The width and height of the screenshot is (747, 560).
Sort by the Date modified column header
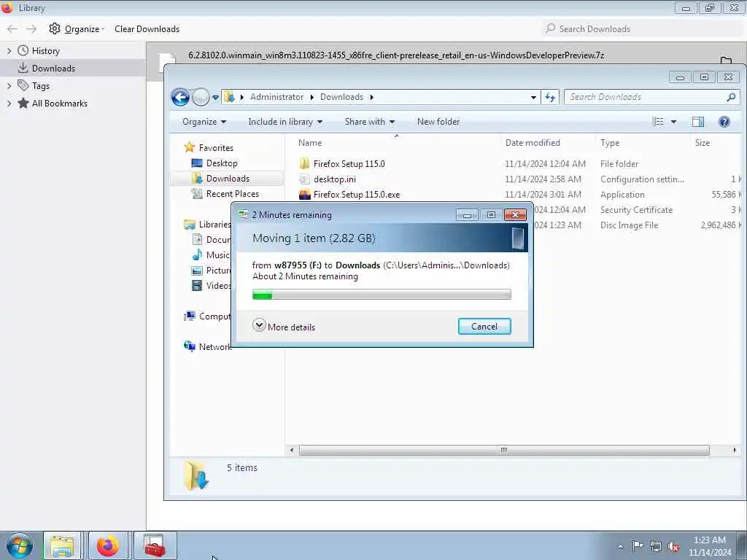tap(533, 143)
